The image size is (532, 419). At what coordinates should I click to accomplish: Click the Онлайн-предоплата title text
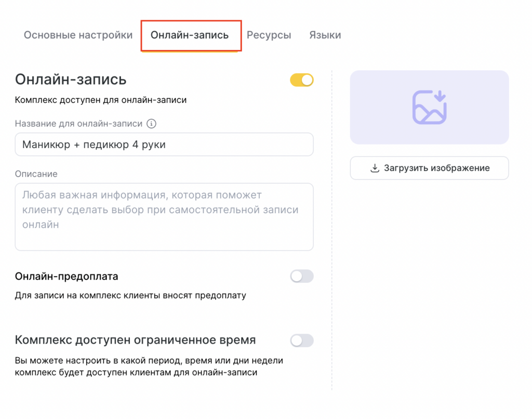coord(66,276)
